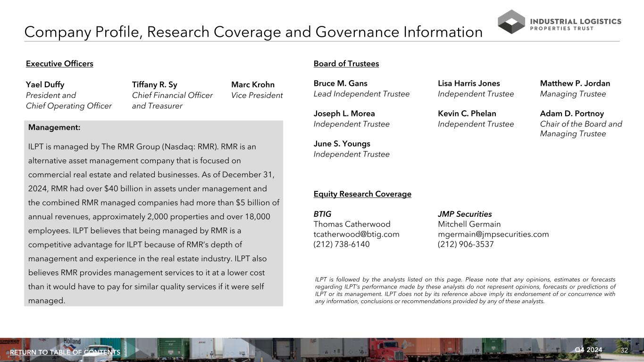
Task: Open the mgermain@jmpsecurities.com email link
Action: click(493, 234)
